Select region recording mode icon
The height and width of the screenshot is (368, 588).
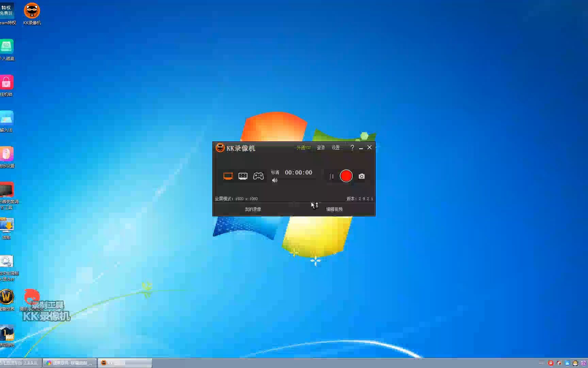click(243, 176)
